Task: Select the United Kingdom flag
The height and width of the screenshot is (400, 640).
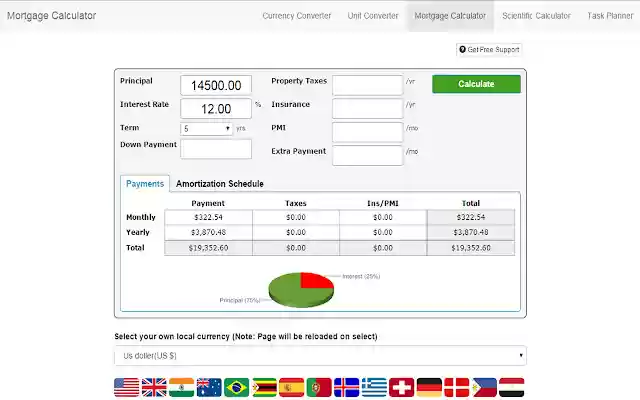Action: click(154, 387)
